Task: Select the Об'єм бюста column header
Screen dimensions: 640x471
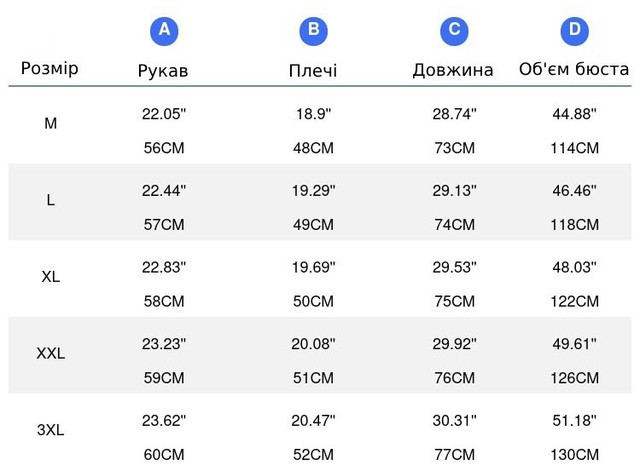Action: [574, 69]
